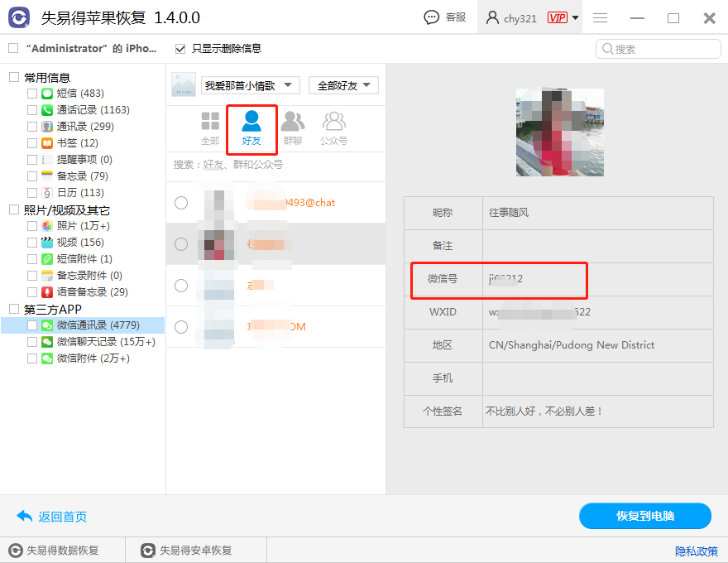Click the signature text 不比别人好，不必别人差！
Screen dimensions: 728x563
[x=544, y=411]
